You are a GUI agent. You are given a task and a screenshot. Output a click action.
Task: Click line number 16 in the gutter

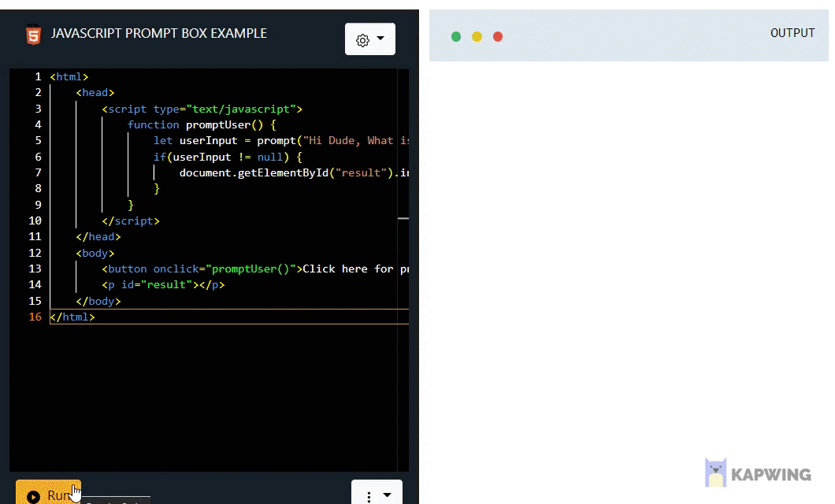[35, 317]
